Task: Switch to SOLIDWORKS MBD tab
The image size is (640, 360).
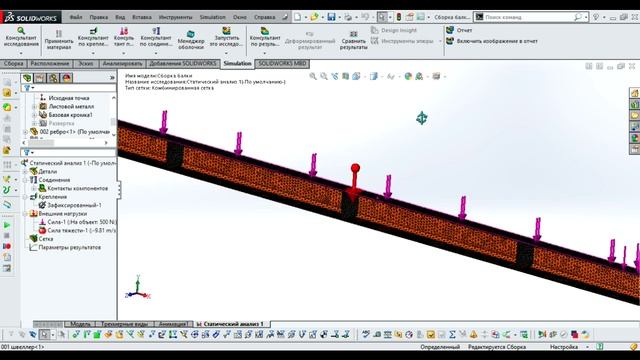Action: click(x=282, y=64)
